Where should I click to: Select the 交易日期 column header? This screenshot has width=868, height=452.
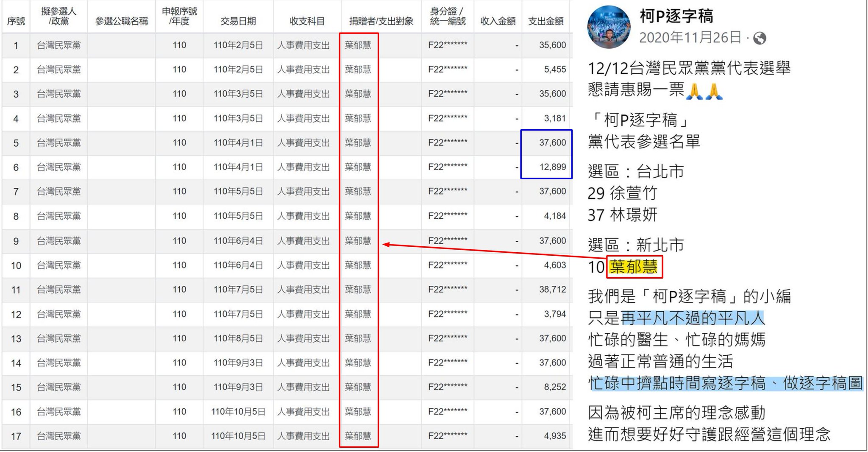click(x=238, y=21)
